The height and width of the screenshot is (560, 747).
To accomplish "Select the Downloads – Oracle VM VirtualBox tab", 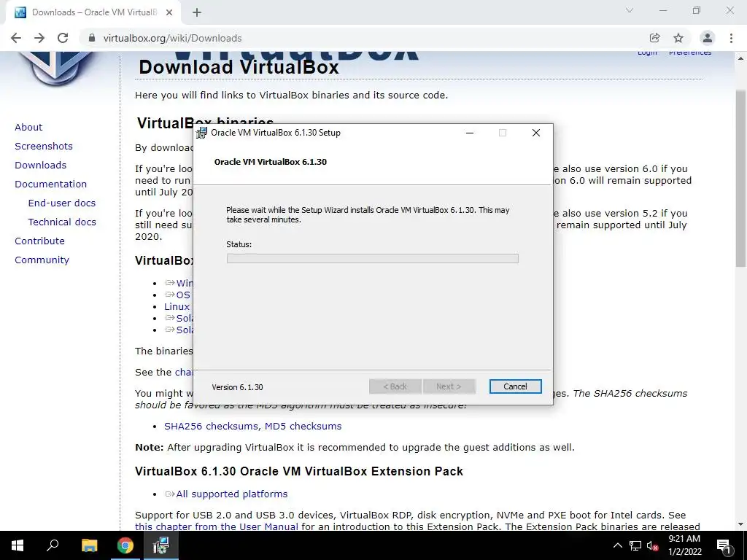I will point(93,12).
